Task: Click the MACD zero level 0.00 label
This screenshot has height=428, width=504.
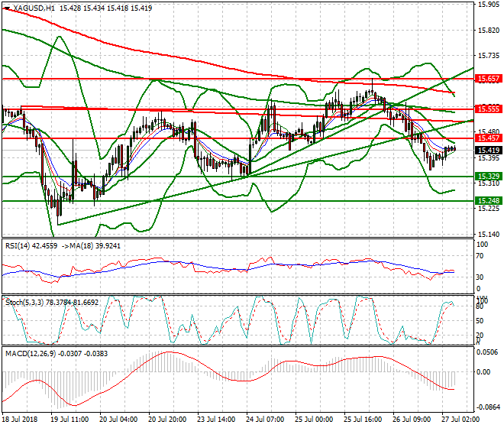Action: tap(483, 372)
